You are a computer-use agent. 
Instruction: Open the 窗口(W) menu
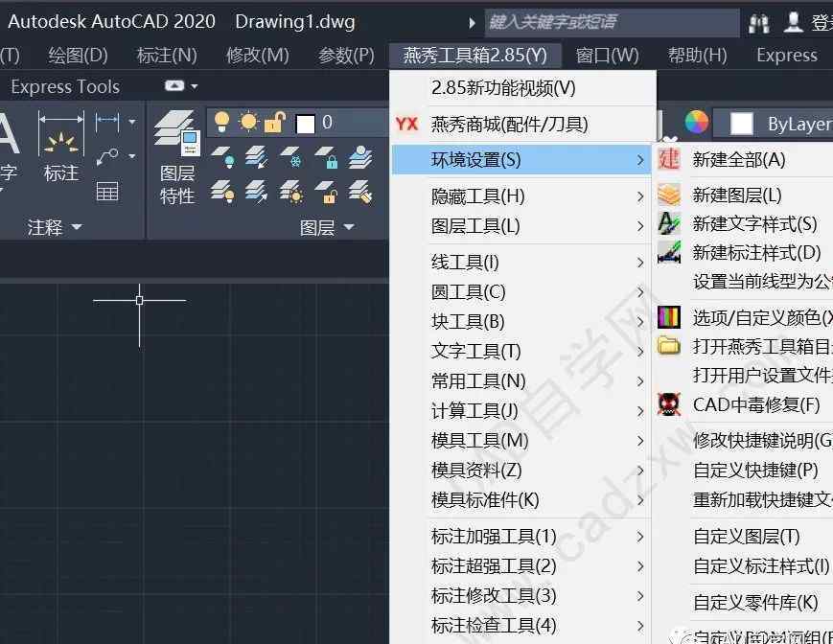click(x=607, y=56)
